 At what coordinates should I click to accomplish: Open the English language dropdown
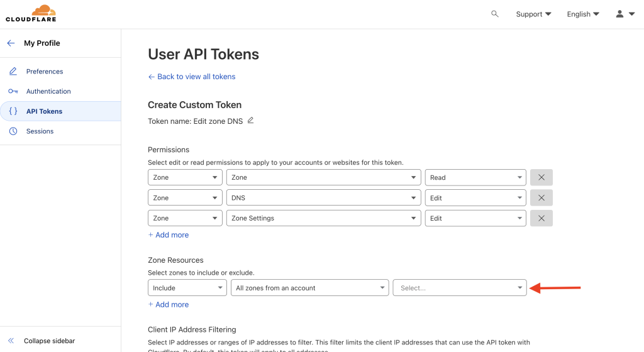582,14
